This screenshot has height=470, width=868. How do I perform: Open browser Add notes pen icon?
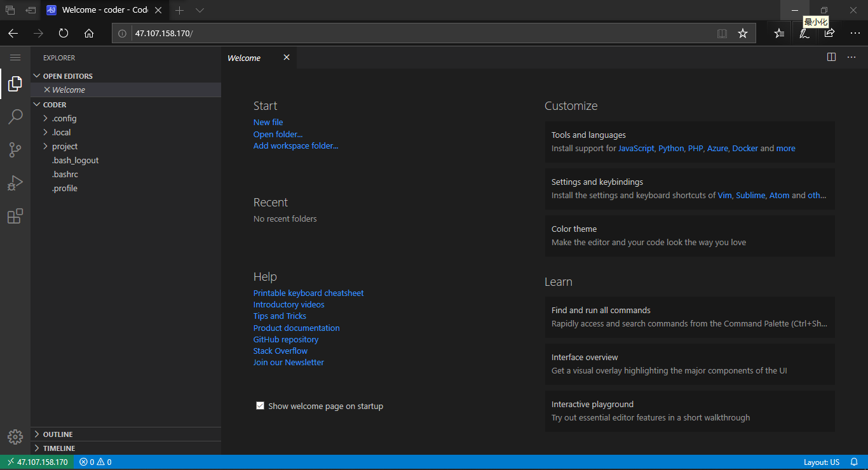point(804,33)
